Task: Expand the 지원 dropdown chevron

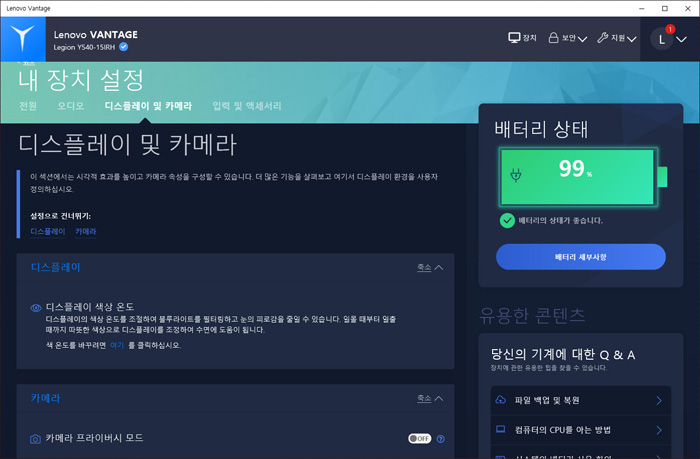Action: pyautogui.click(x=631, y=39)
